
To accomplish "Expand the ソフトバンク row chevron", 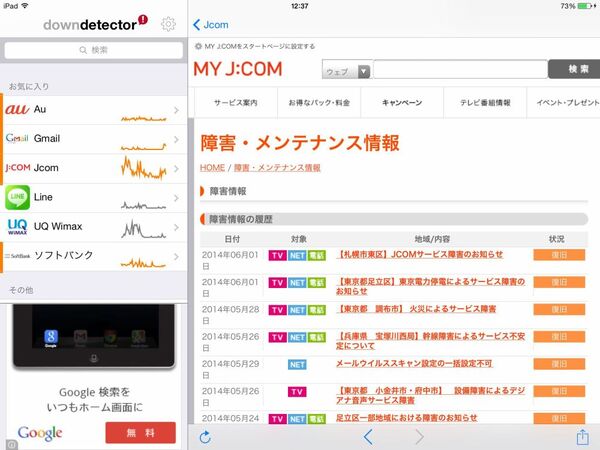I will coord(176,257).
